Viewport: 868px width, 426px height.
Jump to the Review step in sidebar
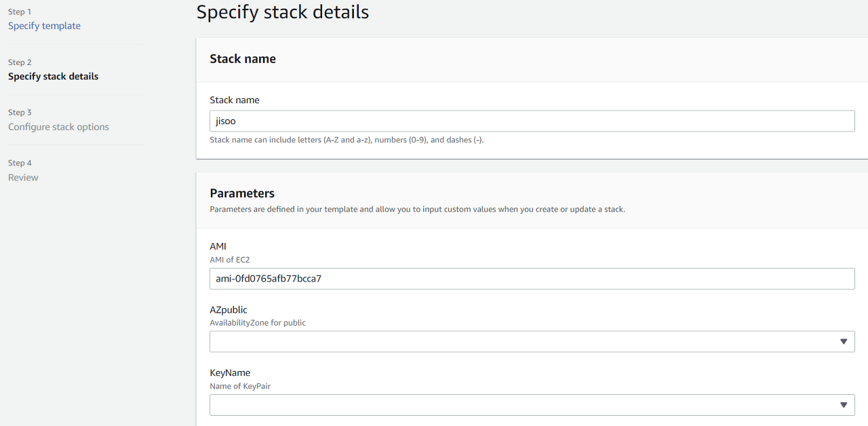coord(23,178)
